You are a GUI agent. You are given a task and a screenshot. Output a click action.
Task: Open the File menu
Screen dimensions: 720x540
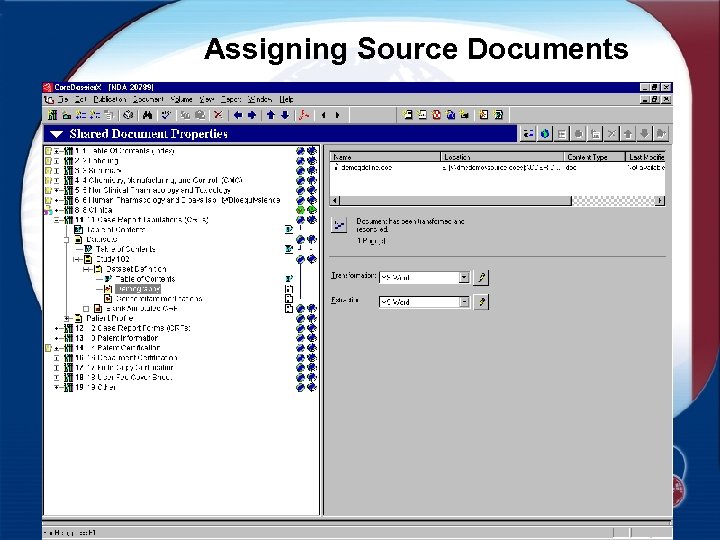click(x=63, y=99)
